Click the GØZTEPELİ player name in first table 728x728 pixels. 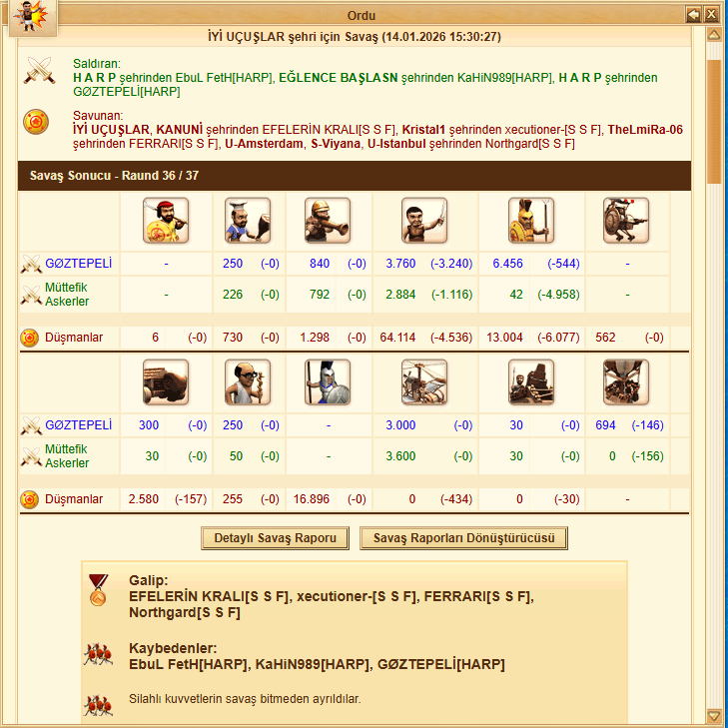(79, 264)
